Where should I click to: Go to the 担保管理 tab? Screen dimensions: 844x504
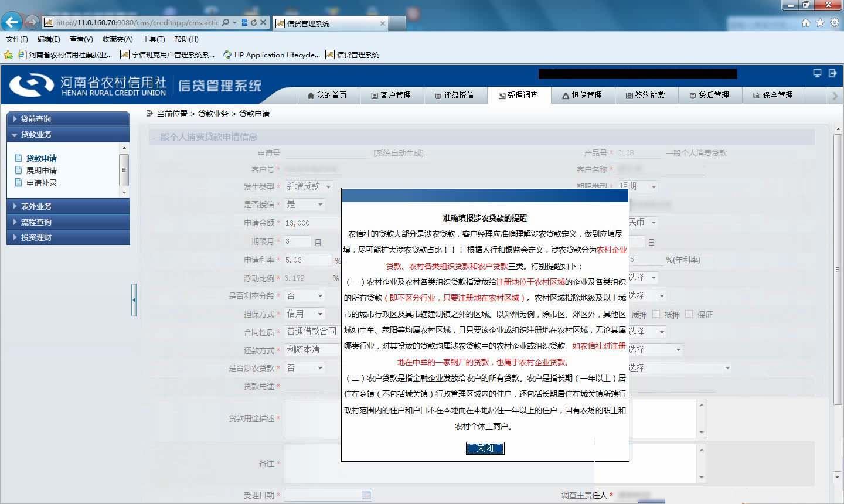[582, 95]
